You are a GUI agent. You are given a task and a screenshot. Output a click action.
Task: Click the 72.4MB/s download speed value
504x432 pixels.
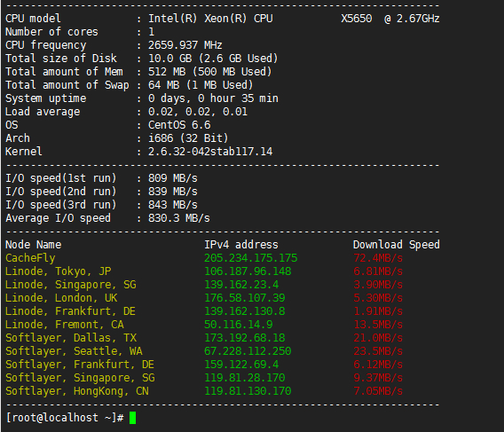378,258
